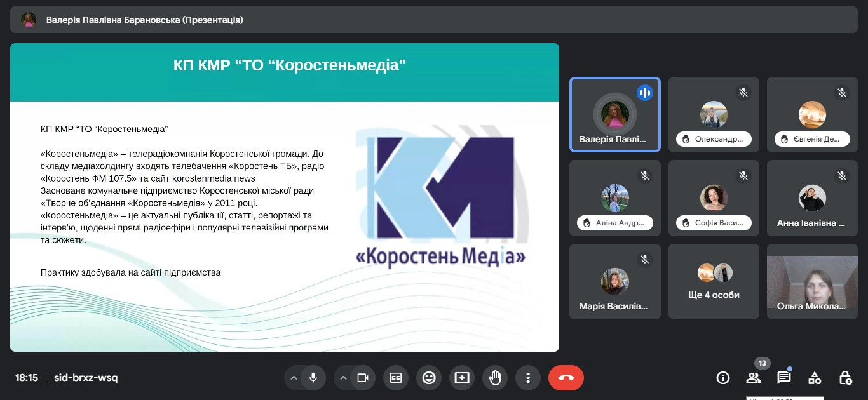This screenshot has width=868, height=400.
Task: Expand the 'Ще 4 особи' participants tile
Action: tap(714, 281)
